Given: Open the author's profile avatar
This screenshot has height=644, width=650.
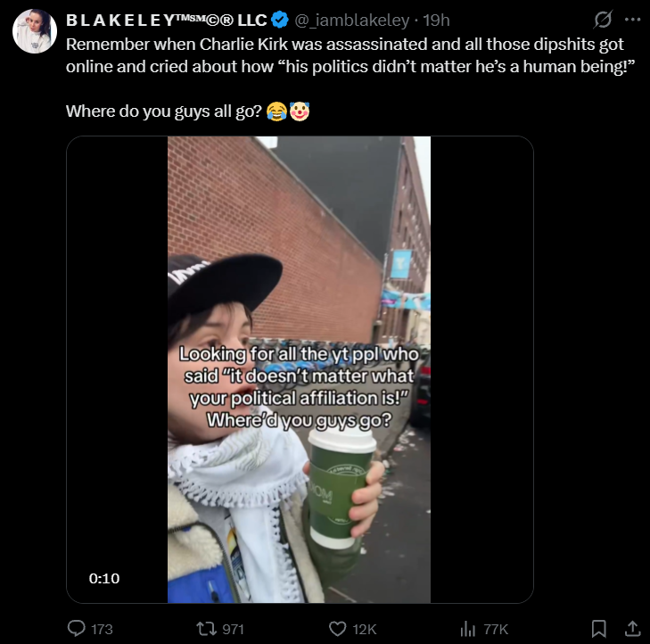Looking at the screenshot, I should point(35,31).
